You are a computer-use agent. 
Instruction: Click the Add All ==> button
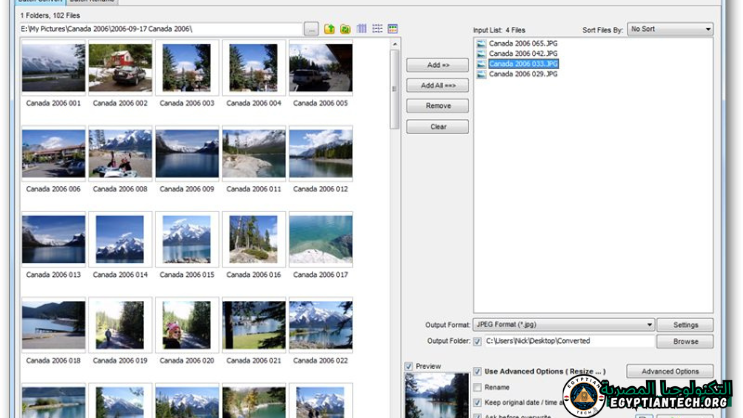437,85
